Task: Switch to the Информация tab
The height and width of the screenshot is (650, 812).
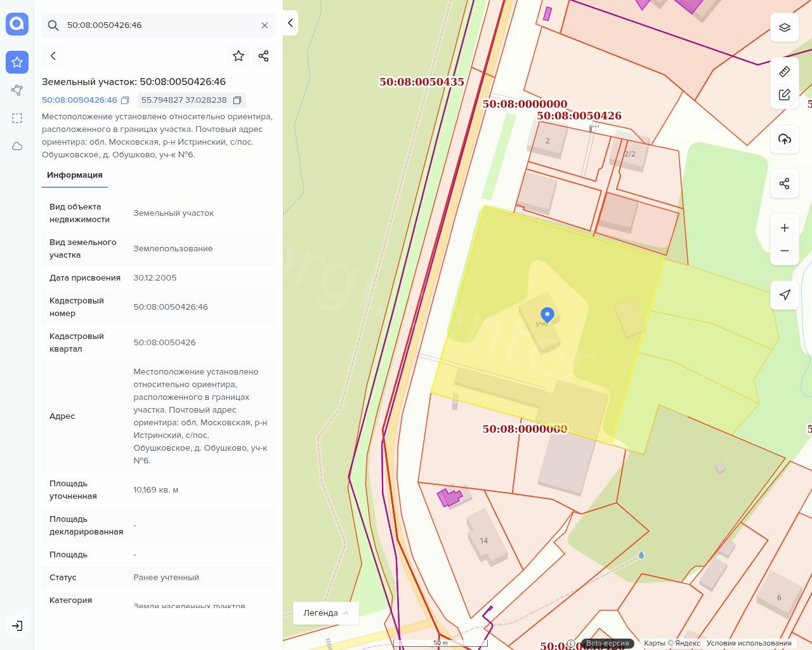Action: pos(75,175)
